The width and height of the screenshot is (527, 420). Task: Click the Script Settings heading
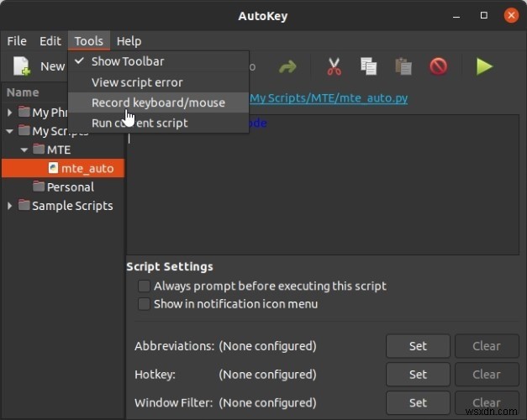tap(170, 266)
